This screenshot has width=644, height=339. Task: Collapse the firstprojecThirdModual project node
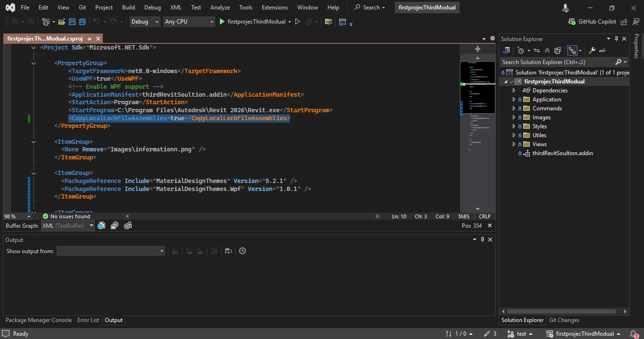[506, 82]
